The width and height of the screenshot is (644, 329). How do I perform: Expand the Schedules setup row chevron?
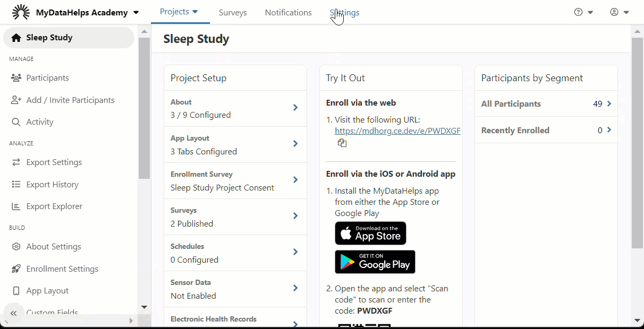[x=295, y=252]
